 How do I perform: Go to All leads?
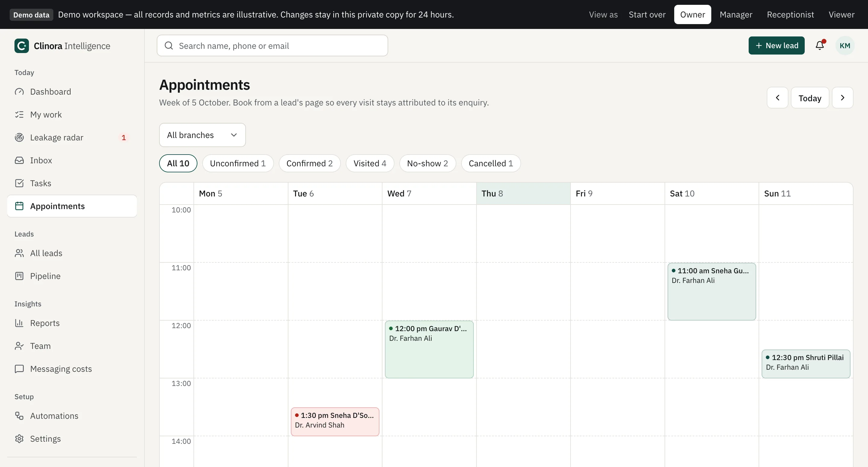(x=72, y=253)
